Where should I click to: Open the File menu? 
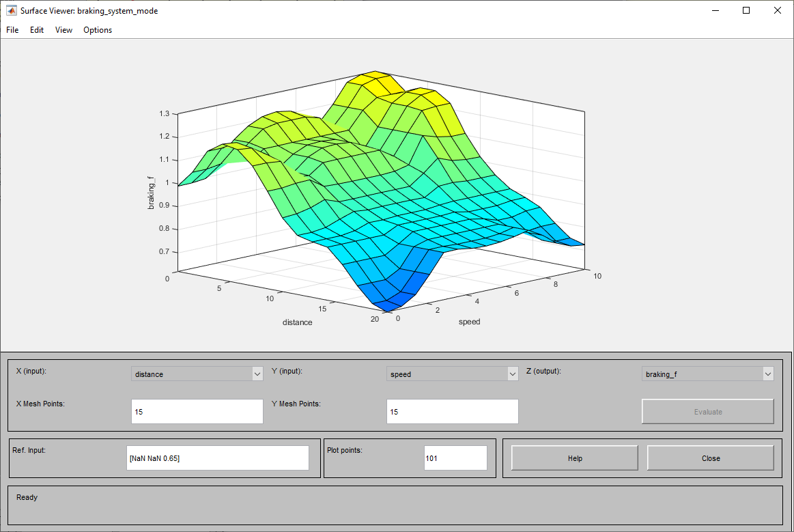(x=12, y=30)
